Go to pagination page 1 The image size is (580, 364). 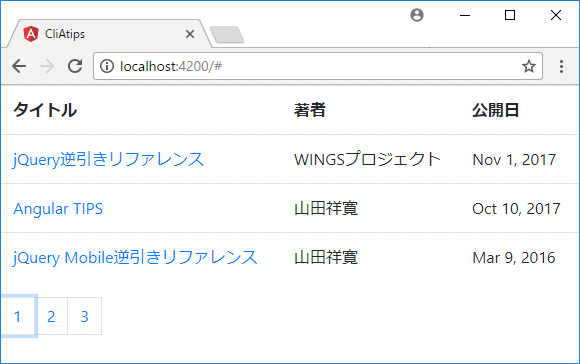click(x=18, y=317)
